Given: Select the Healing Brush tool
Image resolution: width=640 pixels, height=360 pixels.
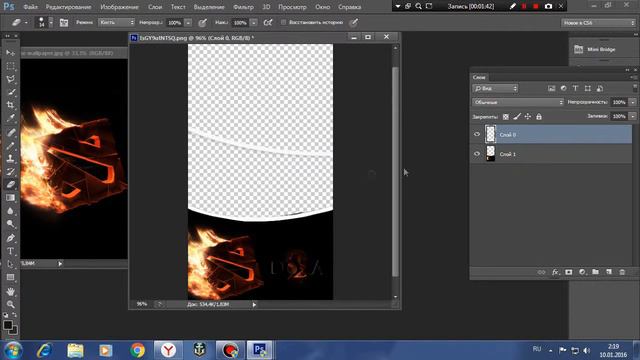Looking at the screenshot, I should (x=11, y=132).
